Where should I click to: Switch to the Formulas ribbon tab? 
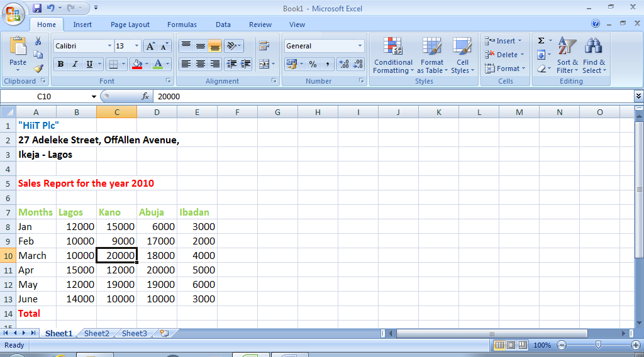click(182, 25)
